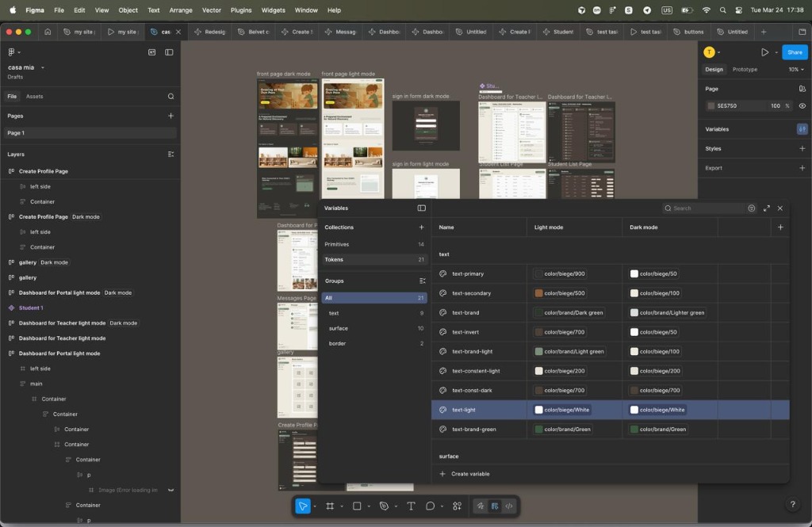Click the text-light color swatch for Light mode
Viewport: 812px width, 527px height.
click(537, 410)
